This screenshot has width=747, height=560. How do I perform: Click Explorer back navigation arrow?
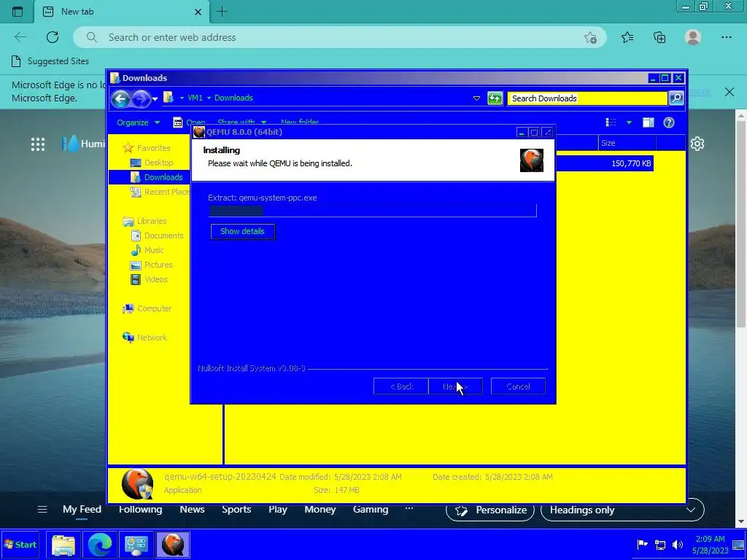point(120,98)
